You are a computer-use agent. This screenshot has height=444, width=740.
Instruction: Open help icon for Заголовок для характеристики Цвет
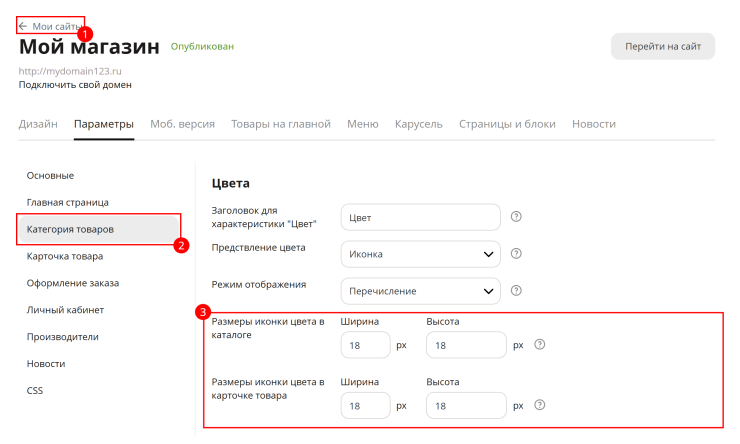tap(516, 217)
